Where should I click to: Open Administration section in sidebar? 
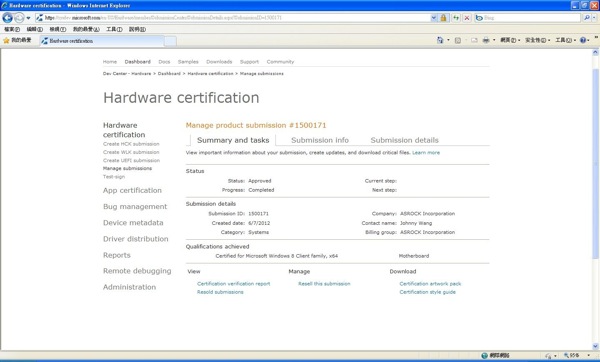coord(129,287)
